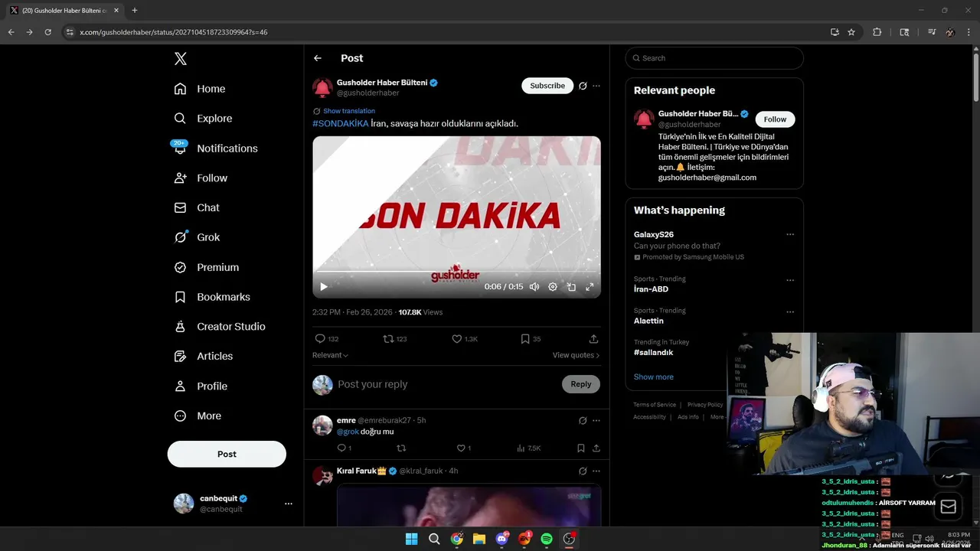Click the Follow button for Gusholder
Screen dimensions: 980x551
click(x=776, y=119)
